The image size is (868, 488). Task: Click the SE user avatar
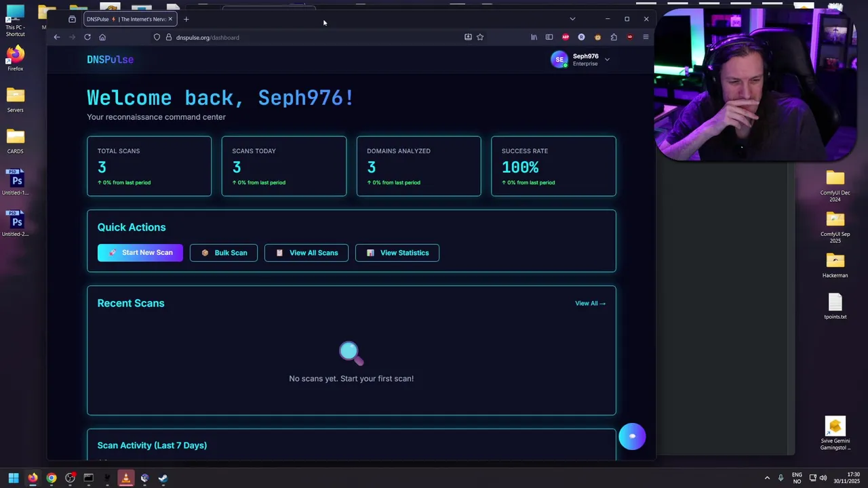tap(559, 60)
